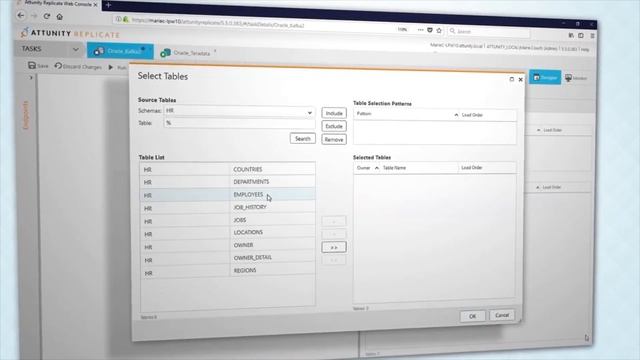
Task: Click Discard Changes in the toolbar
Action: pyautogui.click(x=78, y=66)
